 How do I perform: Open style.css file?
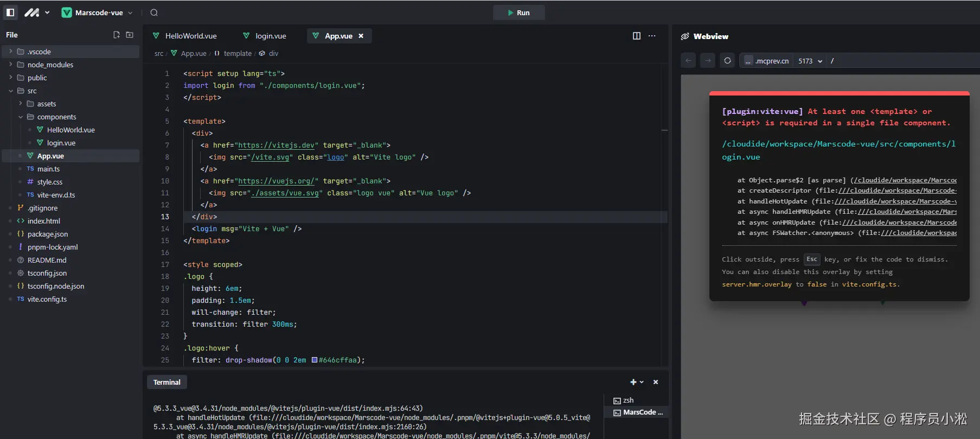pos(71,182)
